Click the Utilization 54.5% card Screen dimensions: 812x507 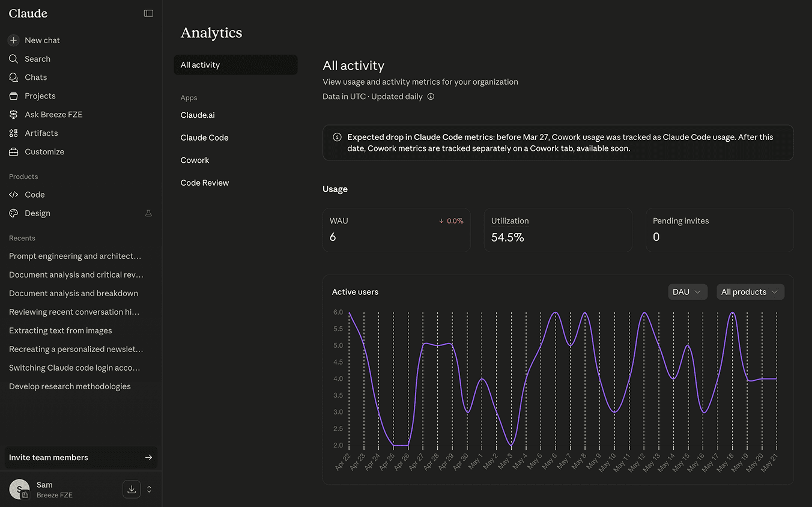coord(558,230)
